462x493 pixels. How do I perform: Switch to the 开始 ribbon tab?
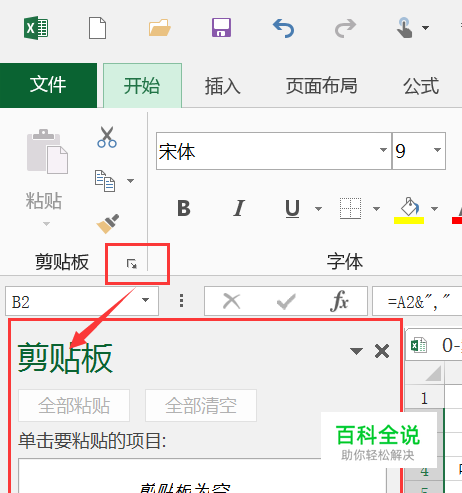tap(142, 85)
